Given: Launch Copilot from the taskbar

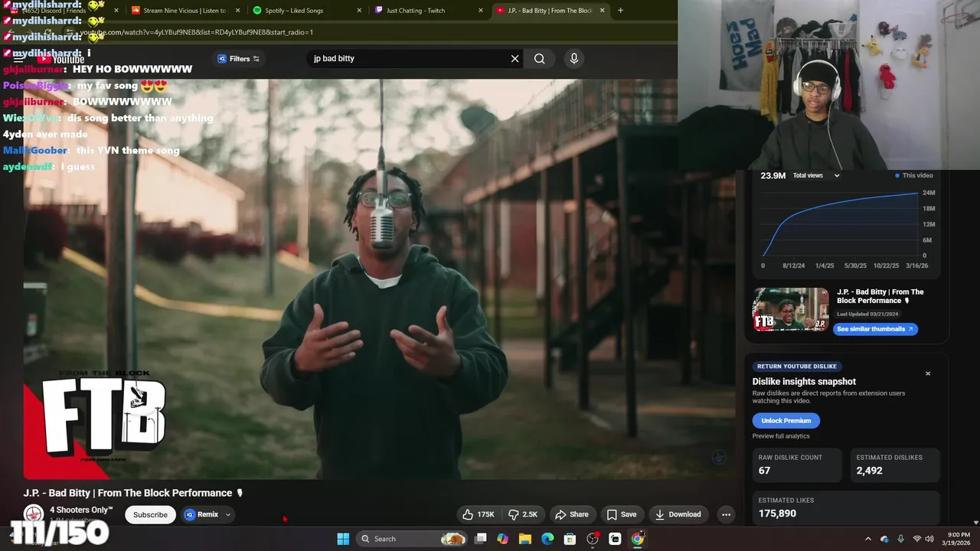Looking at the screenshot, I should (502, 539).
